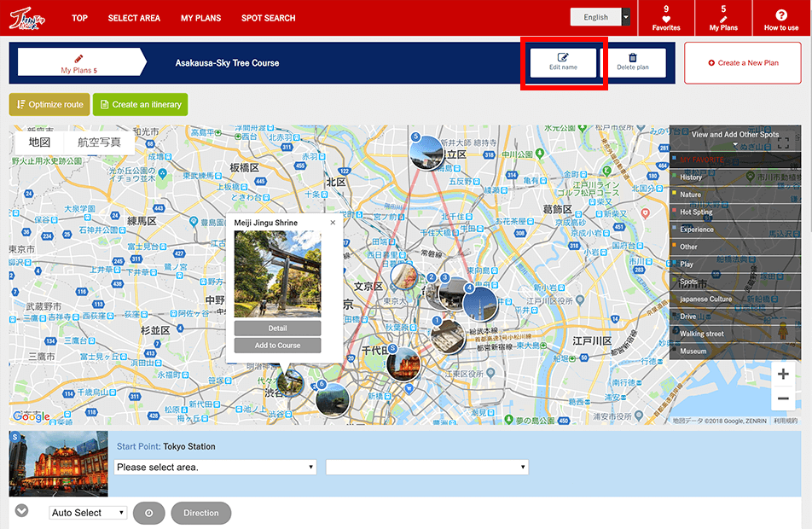Expand the chevron beside Auto Select
This screenshot has width=812, height=529.
click(22, 511)
